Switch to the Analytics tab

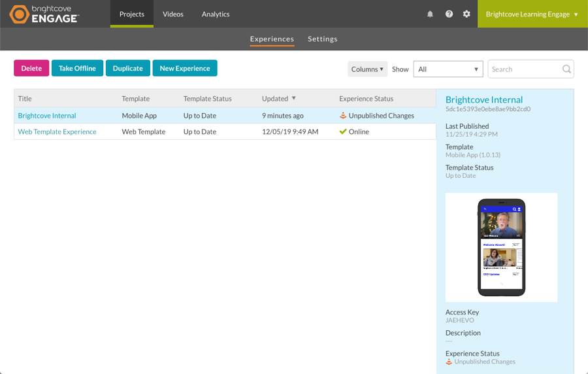click(x=216, y=14)
